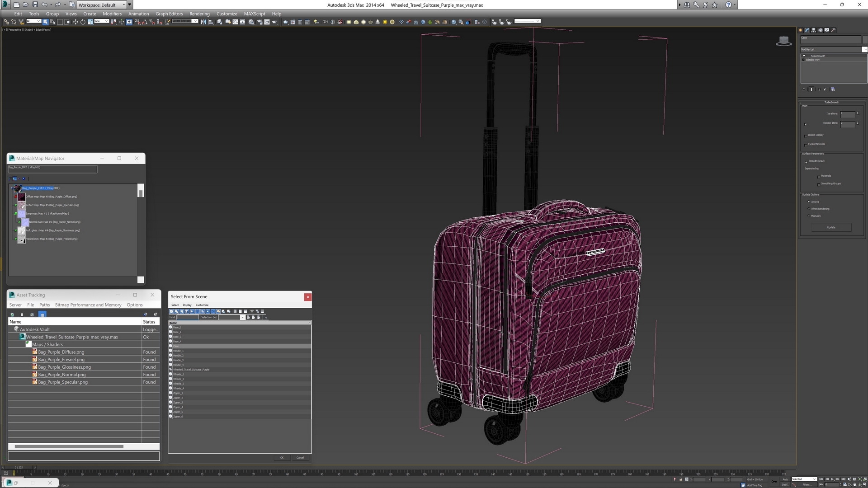Viewport: 868px width, 488px height.
Task: Open the Hierarchy command panel tab
Action: (814, 30)
